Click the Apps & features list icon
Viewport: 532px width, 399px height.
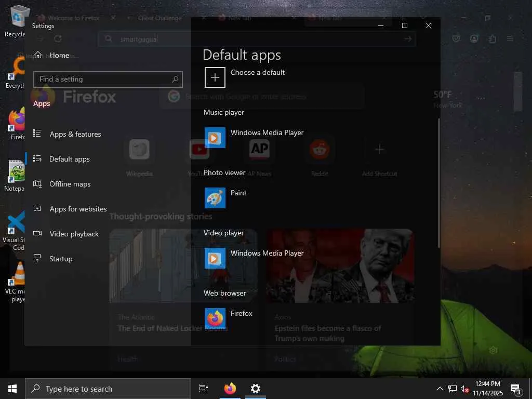coord(37,134)
